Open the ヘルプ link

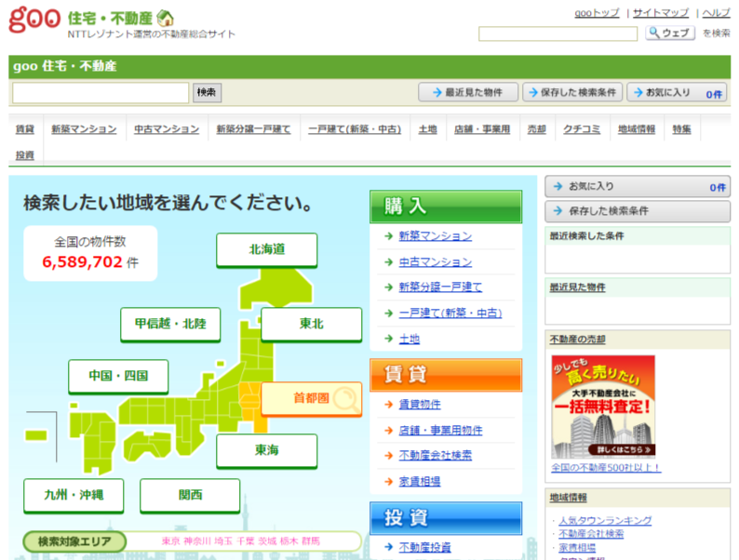click(716, 13)
